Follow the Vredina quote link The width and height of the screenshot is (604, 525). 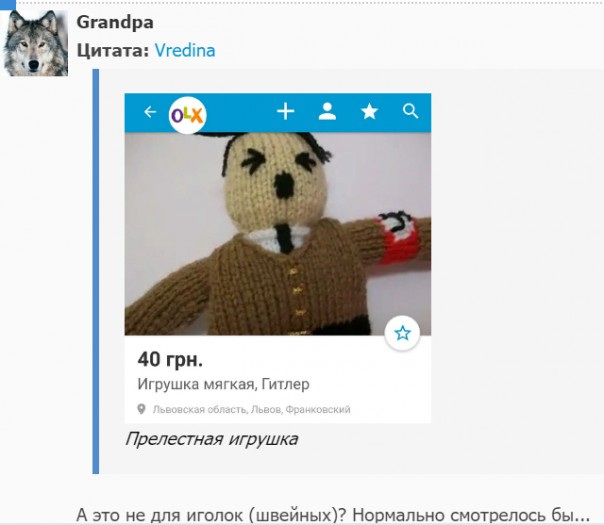coord(185,50)
